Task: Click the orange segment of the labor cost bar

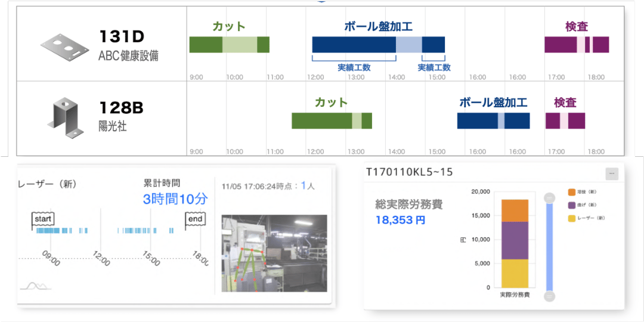Action: (x=515, y=210)
